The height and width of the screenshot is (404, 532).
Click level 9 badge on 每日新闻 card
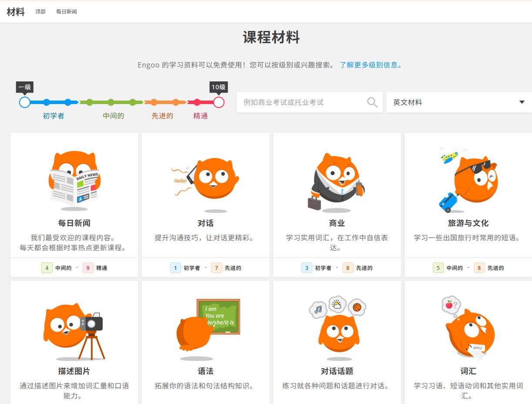pos(88,268)
